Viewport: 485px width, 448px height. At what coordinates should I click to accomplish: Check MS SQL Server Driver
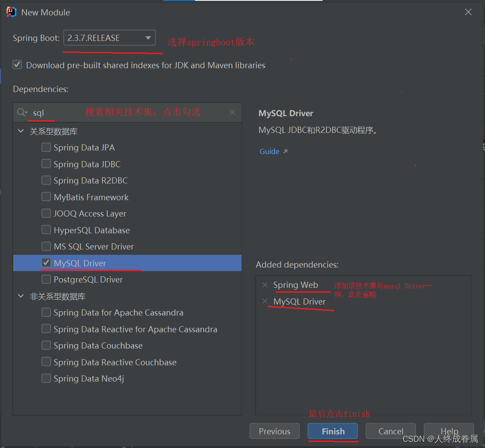click(x=46, y=246)
